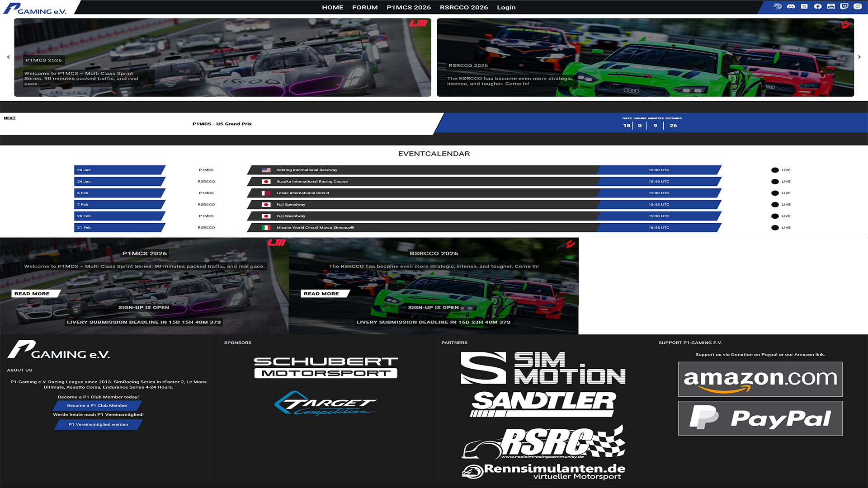Click the TeamSpeak icon in header
This screenshot has width=868, height=488.
(x=778, y=7)
